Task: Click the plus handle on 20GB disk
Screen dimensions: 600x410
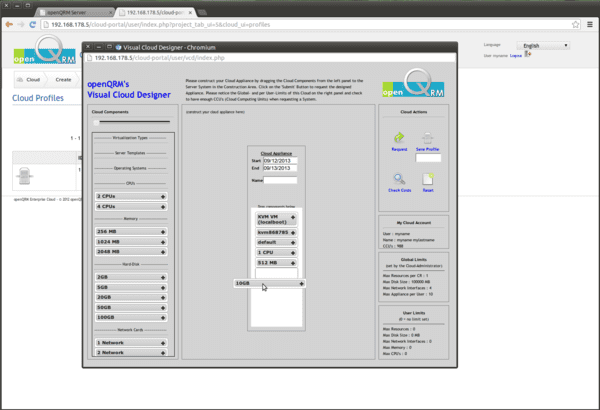Action: pos(163,297)
